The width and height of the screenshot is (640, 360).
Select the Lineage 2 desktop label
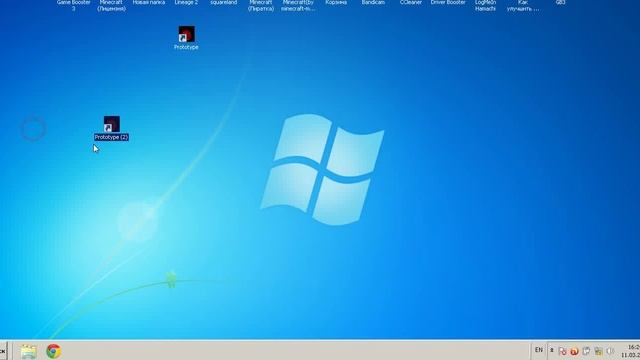pyautogui.click(x=186, y=2)
